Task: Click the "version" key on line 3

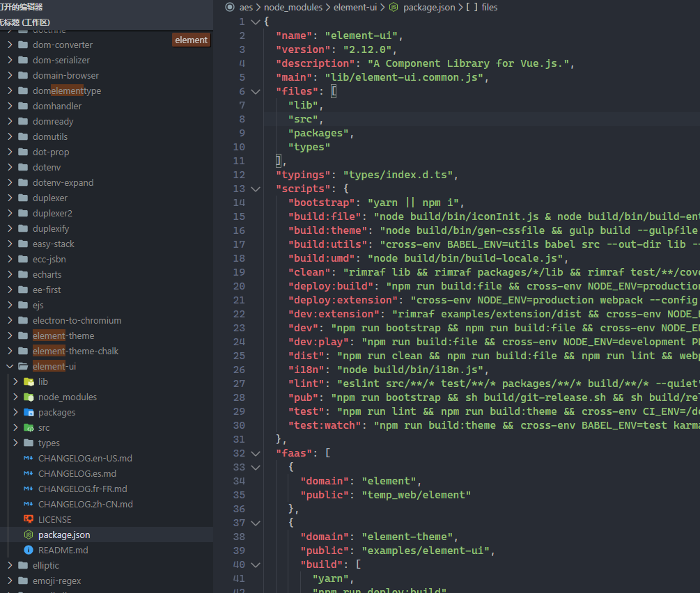Action: tap(303, 49)
